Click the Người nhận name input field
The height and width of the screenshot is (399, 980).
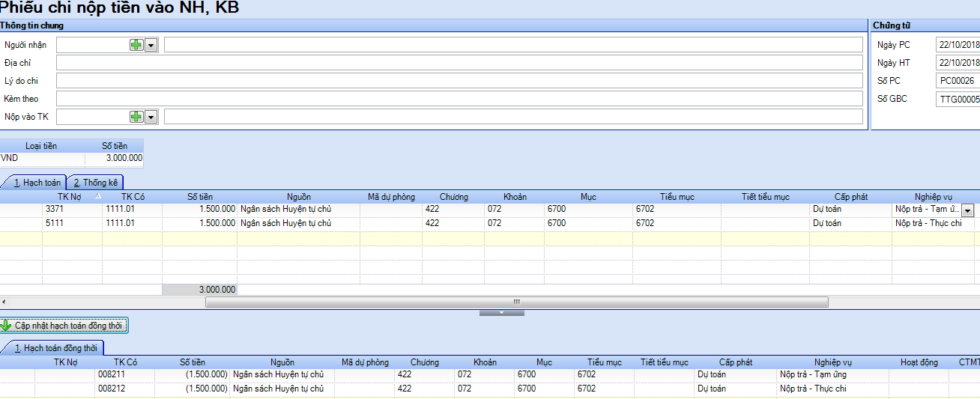click(x=513, y=45)
